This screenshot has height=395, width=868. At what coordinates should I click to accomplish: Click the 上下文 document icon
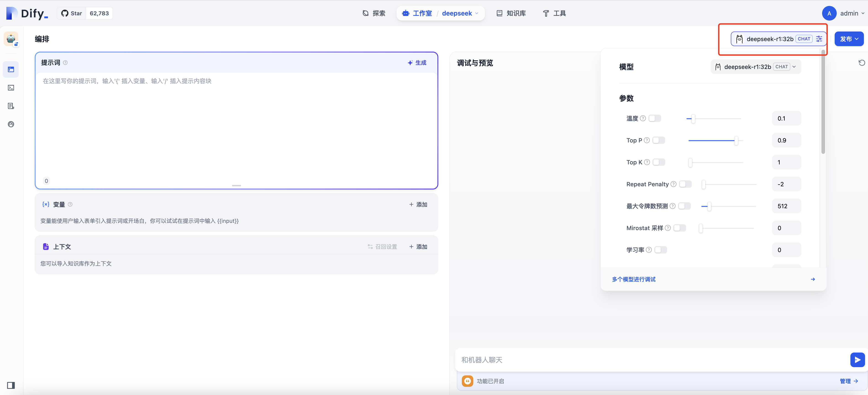click(x=46, y=246)
